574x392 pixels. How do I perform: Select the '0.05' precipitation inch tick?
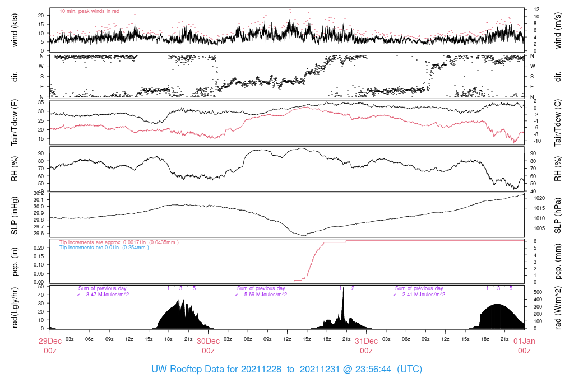(x=39, y=273)
